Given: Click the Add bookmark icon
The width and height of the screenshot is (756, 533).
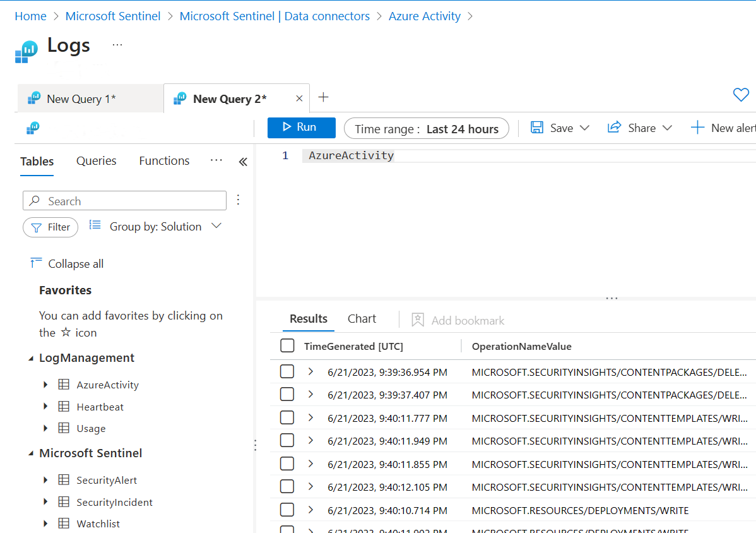Looking at the screenshot, I should point(417,320).
